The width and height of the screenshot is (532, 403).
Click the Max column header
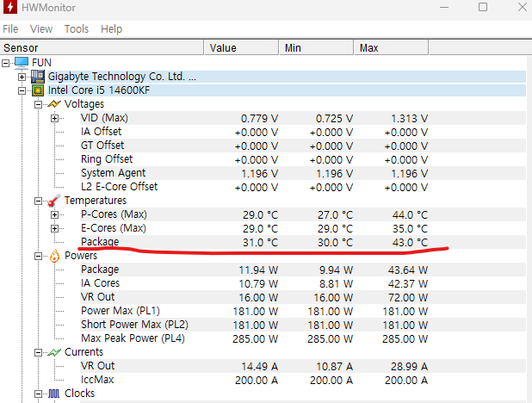pyautogui.click(x=392, y=47)
